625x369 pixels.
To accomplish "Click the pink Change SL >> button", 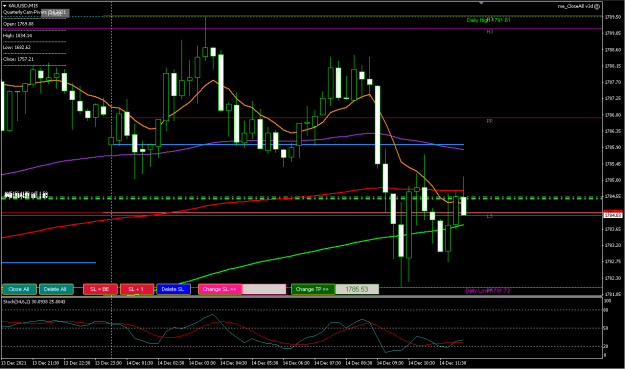I will tap(220, 289).
